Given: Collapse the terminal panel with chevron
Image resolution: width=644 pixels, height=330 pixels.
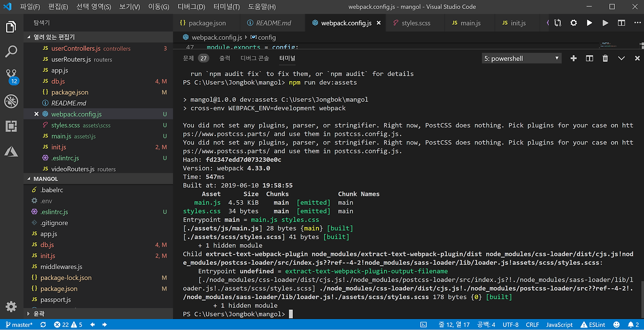Looking at the screenshot, I should [621, 58].
